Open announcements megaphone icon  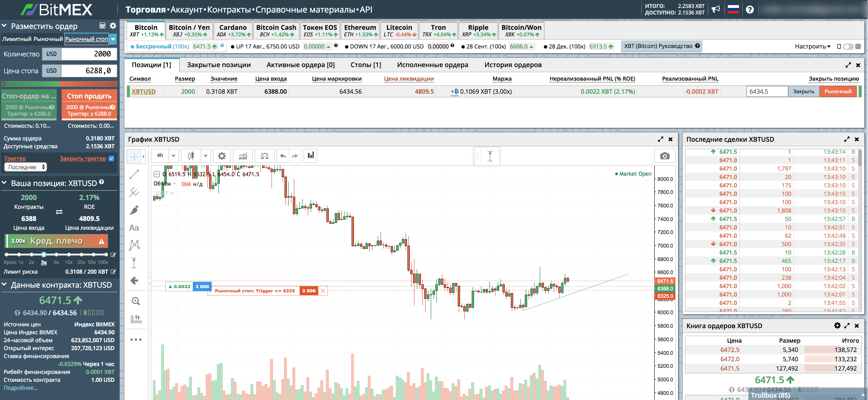716,10
